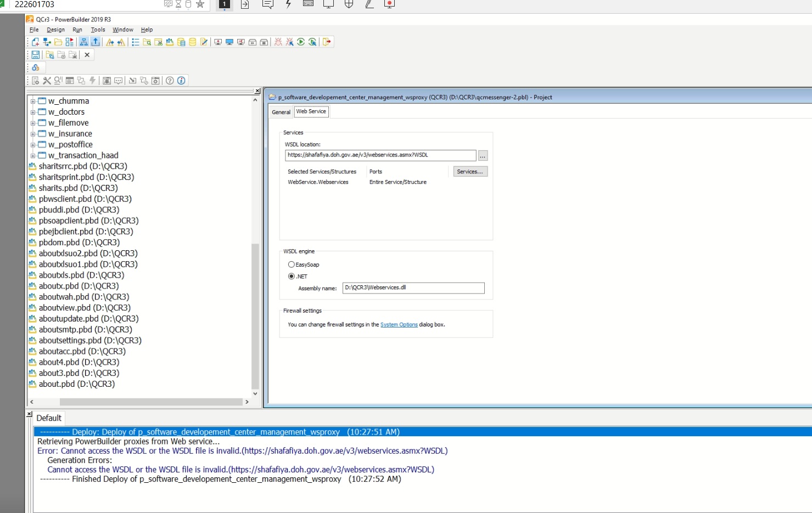Viewport: 812px width, 513px height.
Task: Click the Services... button
Action: [470, 172]
